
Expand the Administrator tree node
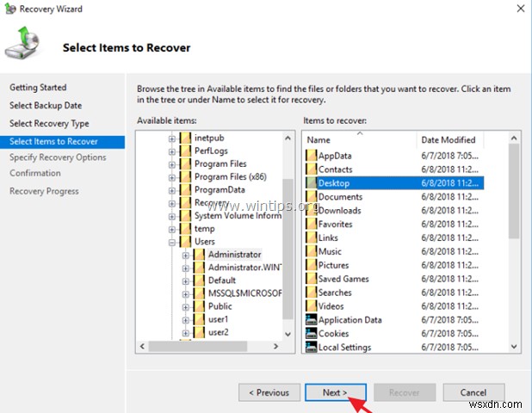(x=186, y=256)
